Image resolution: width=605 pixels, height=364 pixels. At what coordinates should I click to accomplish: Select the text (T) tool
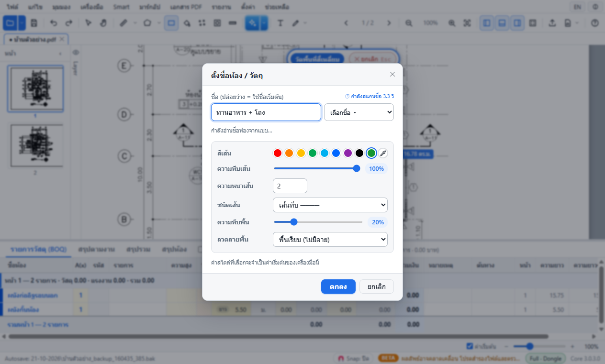click(280, 23)
